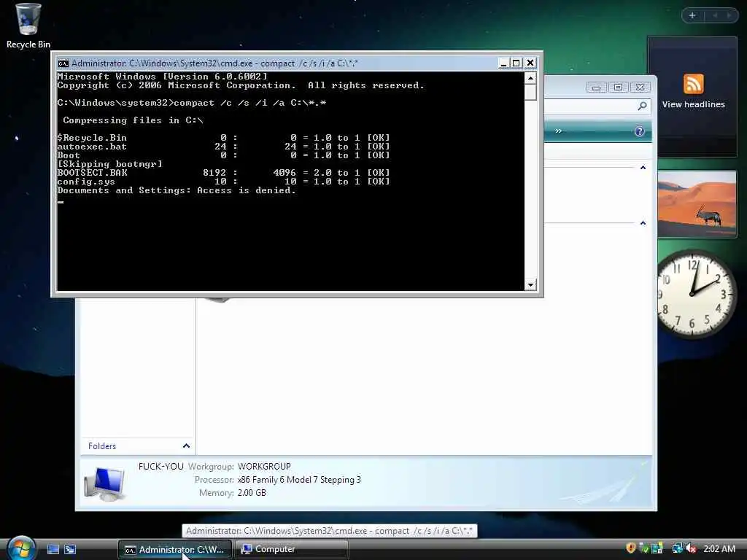The width and height of the screenshot is (747, 560).
Task: Click the console scrollbar down arrow
Action: (530, 285)
